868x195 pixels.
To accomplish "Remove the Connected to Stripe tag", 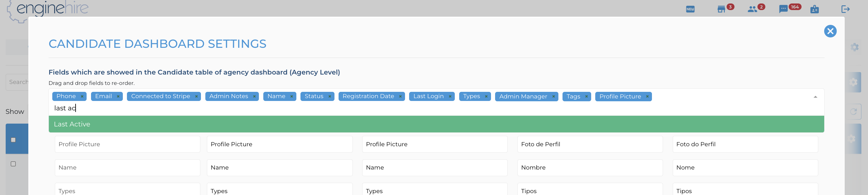I will 196,97.
